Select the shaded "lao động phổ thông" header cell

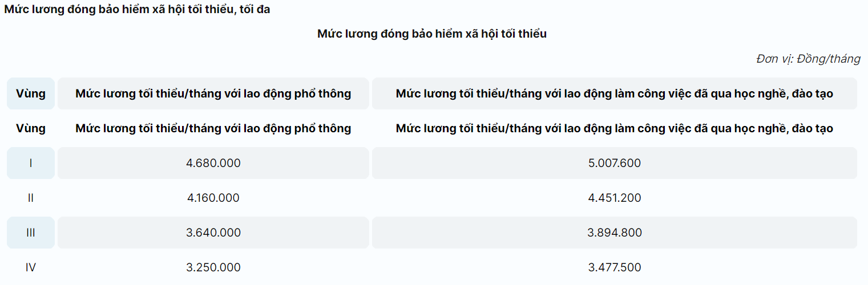[x=213, y=93]
